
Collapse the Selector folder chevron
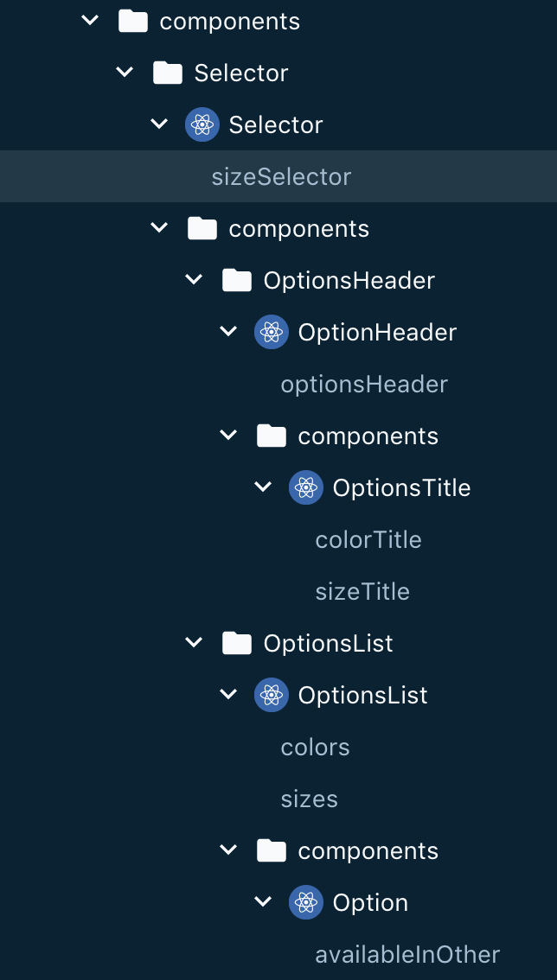(125, 73)
